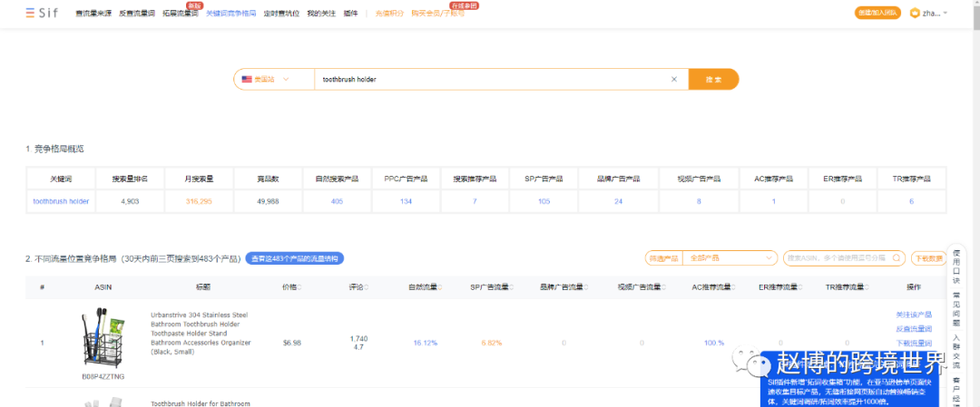Open the 全部产品 filter dropdown

point(730,257)
